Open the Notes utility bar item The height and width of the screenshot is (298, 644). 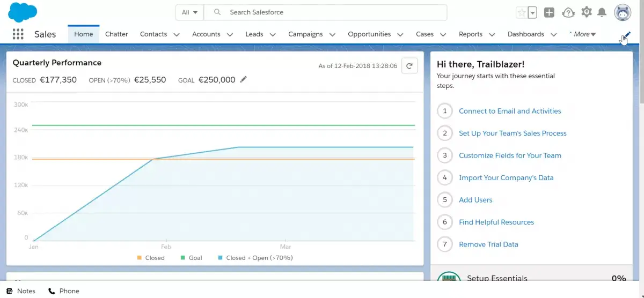[21, 291]
